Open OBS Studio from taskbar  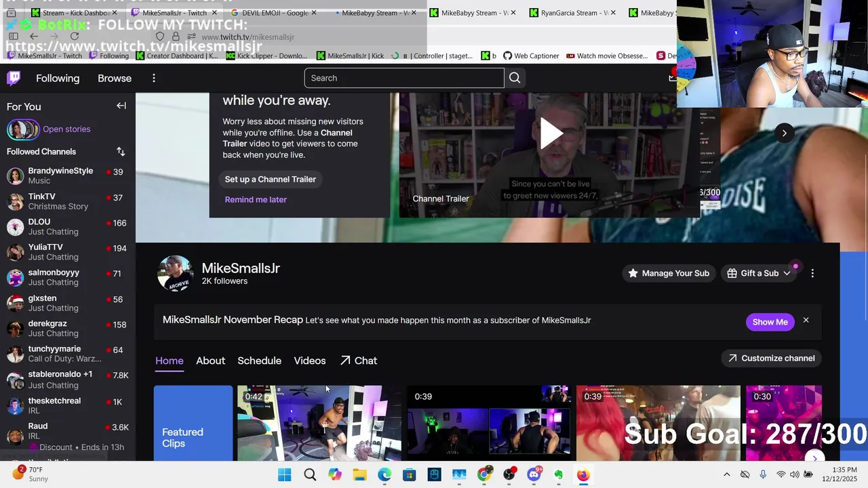509,475
